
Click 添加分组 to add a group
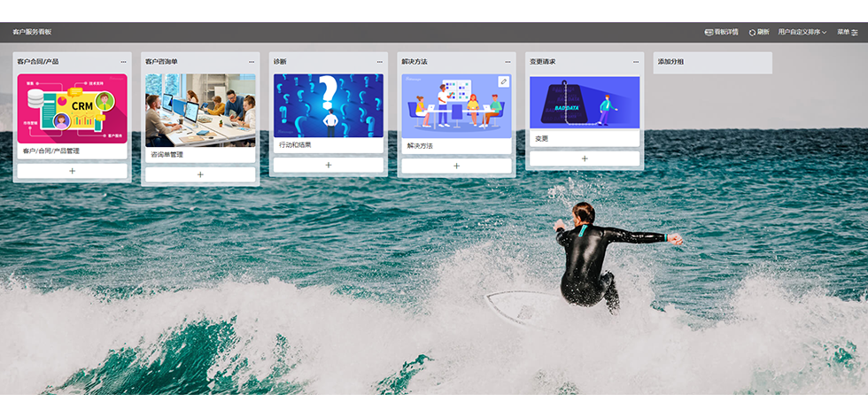(x=712, y=62)
